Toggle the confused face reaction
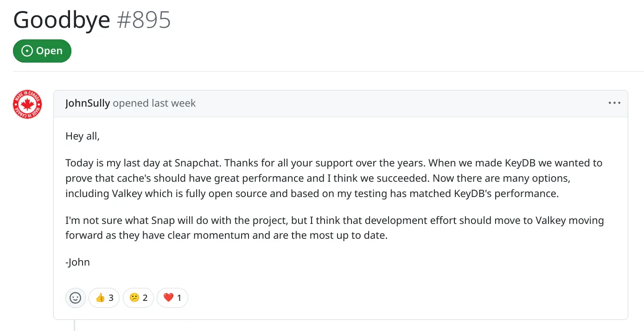Screen dimensions: 644x331 click(x=139, y=298)
